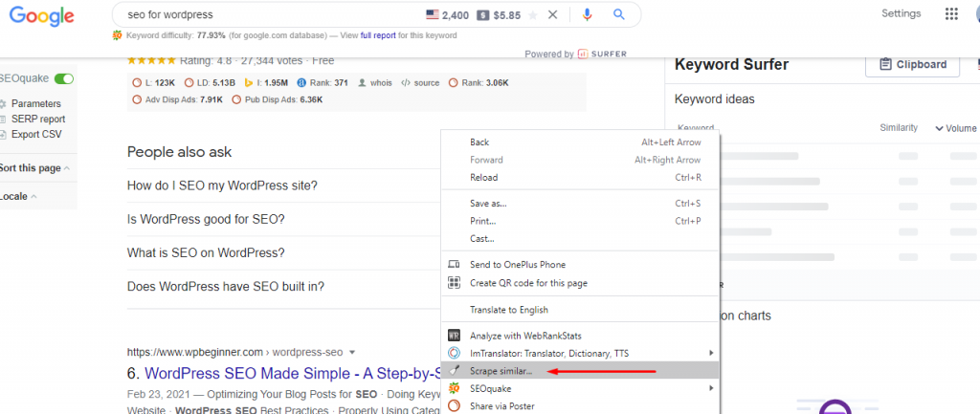
Task: Copy keywords with Clipboard button
Action: (x=912, y=64)
